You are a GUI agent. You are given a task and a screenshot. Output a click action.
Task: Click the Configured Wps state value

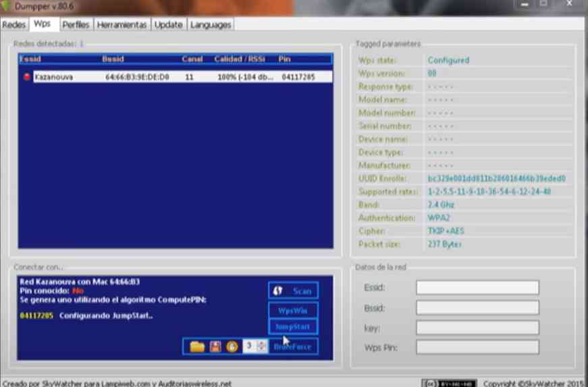(448, 60)
